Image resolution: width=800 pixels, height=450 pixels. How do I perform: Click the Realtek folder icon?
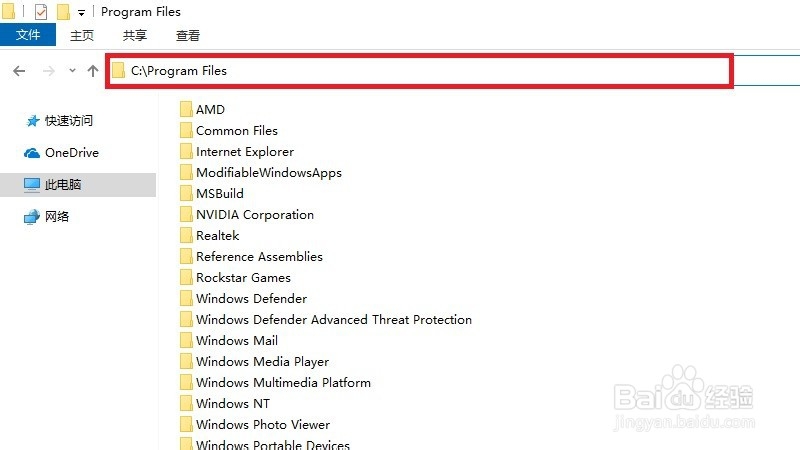186,235
